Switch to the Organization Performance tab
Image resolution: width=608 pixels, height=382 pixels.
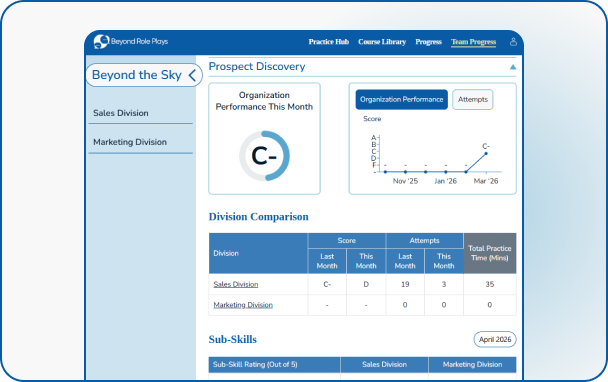[401, 99]
